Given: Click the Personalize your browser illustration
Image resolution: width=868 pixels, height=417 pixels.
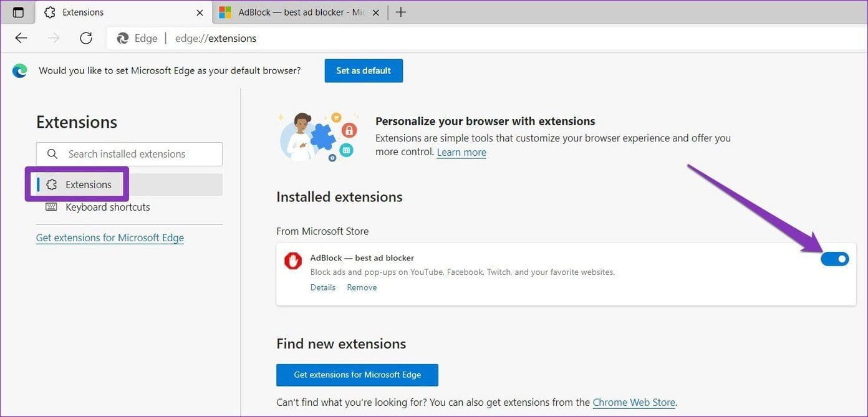Looking at the screenshot, I should (x=319, y=137).
